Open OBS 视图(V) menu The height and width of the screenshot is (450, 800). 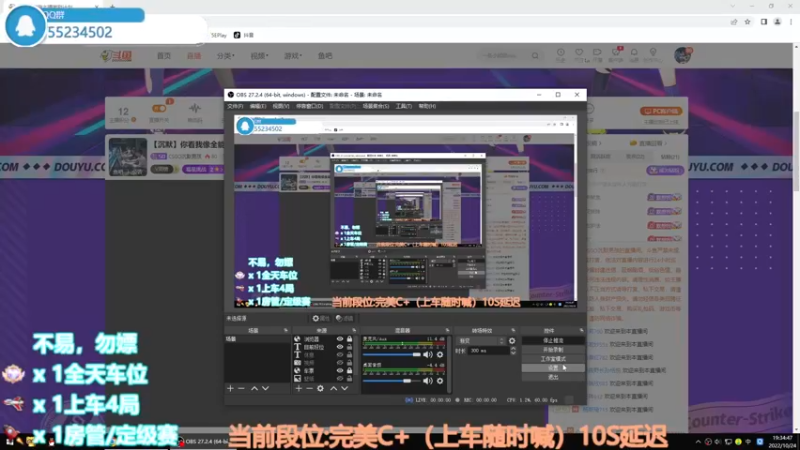point(281,106)
